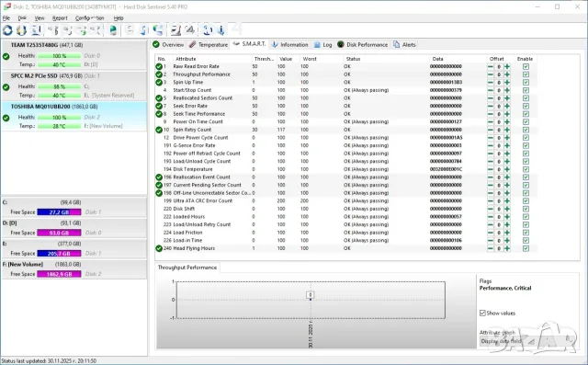The height and width of the screenshot is (365, 588).
Task: Switch to the Temperature tab
Action: coord(209,45)
